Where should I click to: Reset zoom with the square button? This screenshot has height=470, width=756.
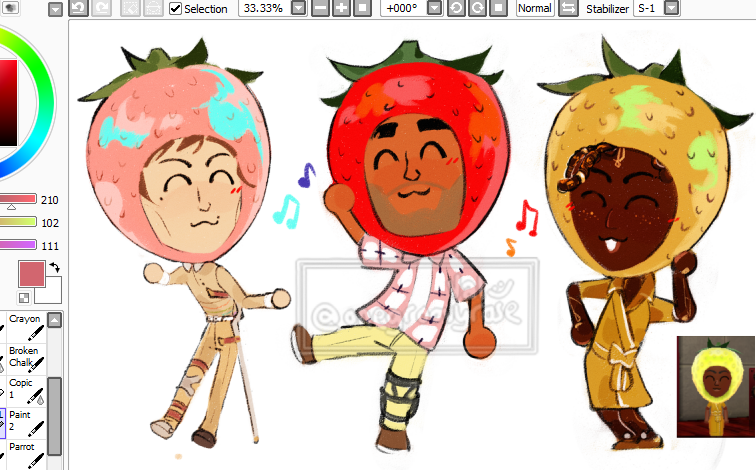click(363, 8)
